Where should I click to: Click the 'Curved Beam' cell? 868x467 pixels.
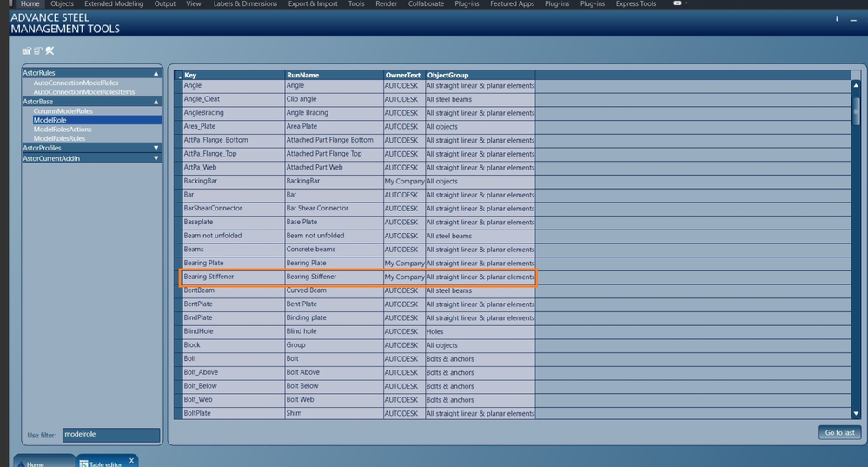tap(334, 290)
